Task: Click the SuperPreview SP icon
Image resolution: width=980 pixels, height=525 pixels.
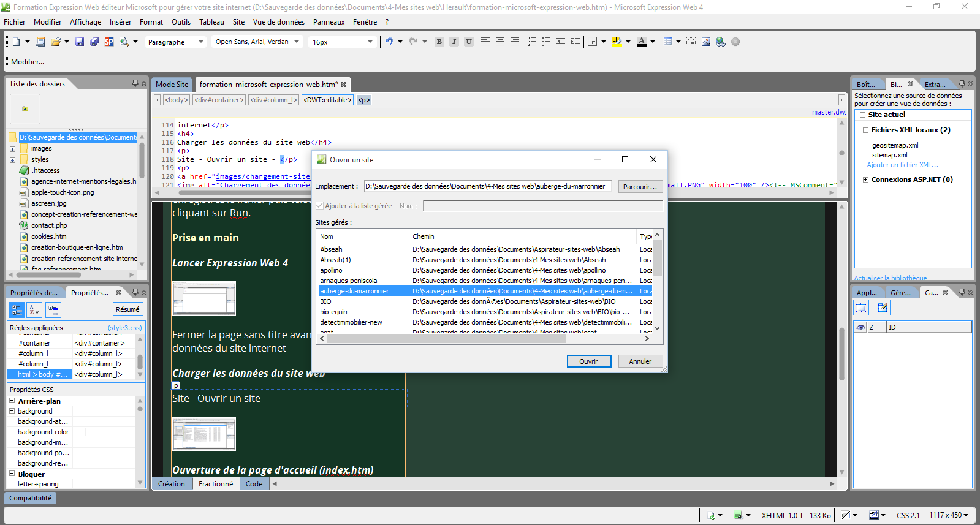Action: [109, 42]
